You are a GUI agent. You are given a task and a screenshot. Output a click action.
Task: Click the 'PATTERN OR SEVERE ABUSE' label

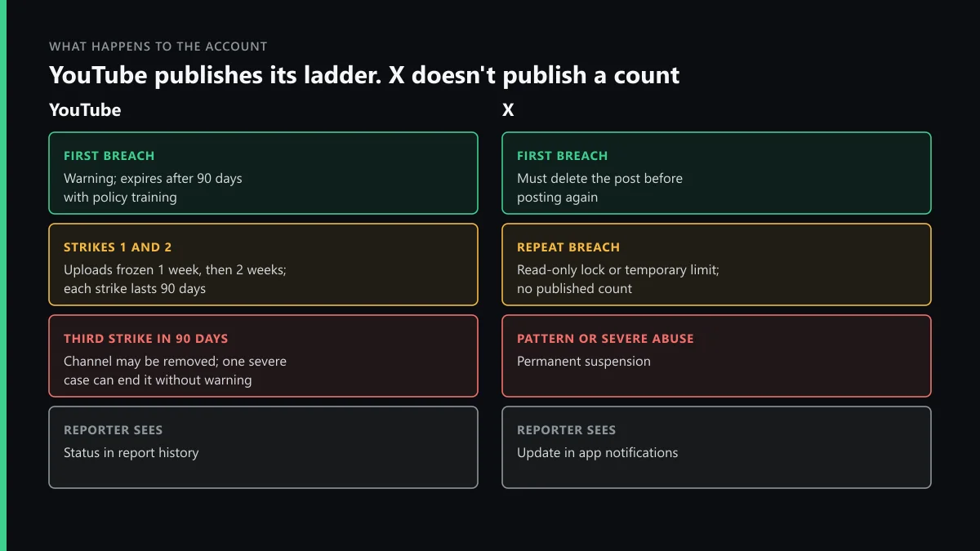click(x=605, y=339)
